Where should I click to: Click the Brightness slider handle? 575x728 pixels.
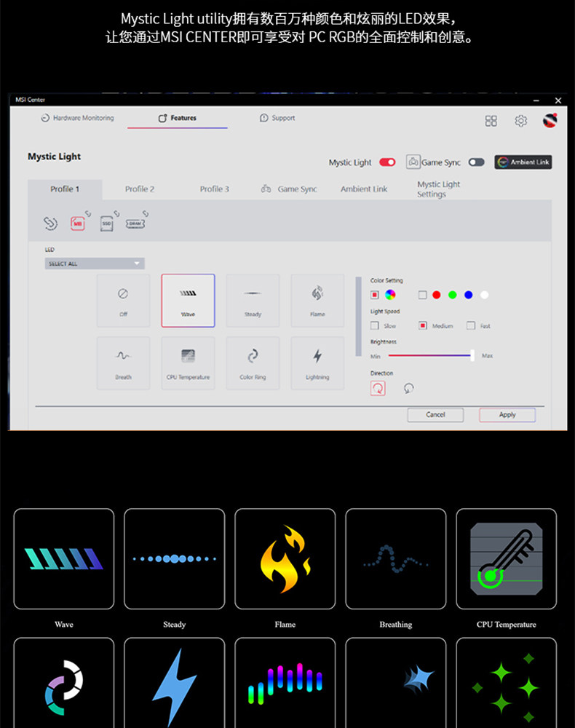pyautogui.click(x=472, y=356)
